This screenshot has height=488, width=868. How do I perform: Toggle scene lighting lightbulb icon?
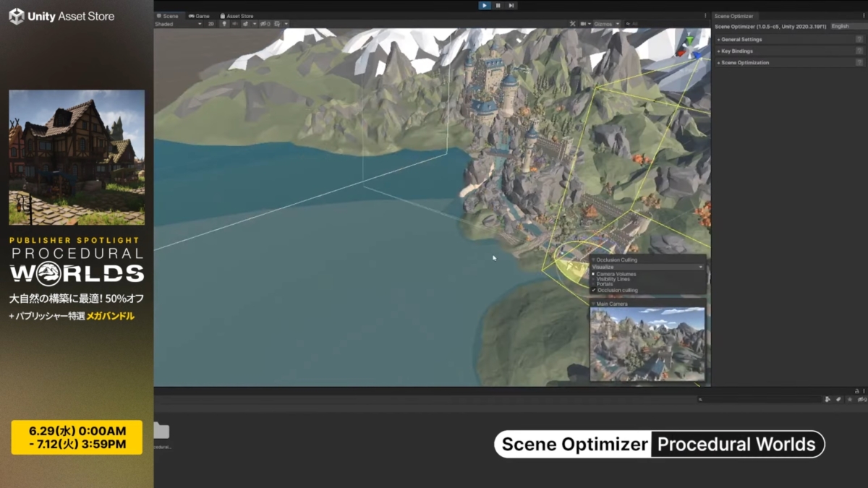click(x=224, y=24)
